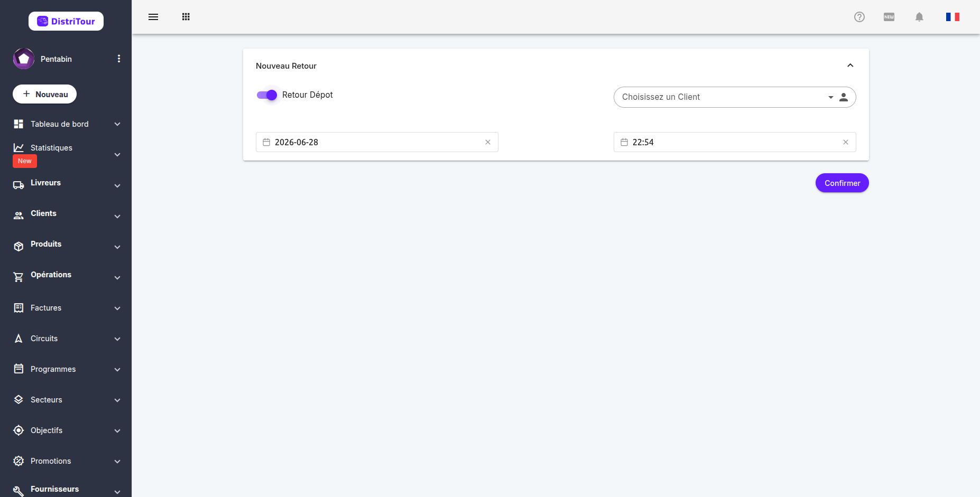Click the Confirmer button
Image resolution: width=980 pixels, height=497 pixels.
coord(842,183)
